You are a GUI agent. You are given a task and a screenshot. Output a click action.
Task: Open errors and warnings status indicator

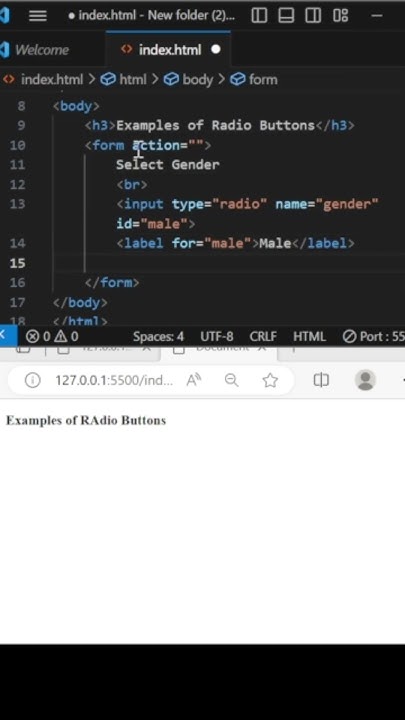(x=52, y=337)
